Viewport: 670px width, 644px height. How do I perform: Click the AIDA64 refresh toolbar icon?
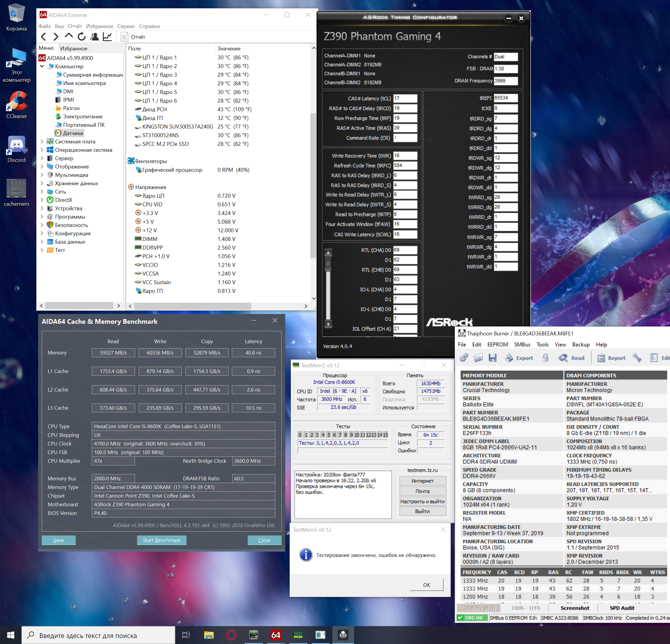[81, 37]
